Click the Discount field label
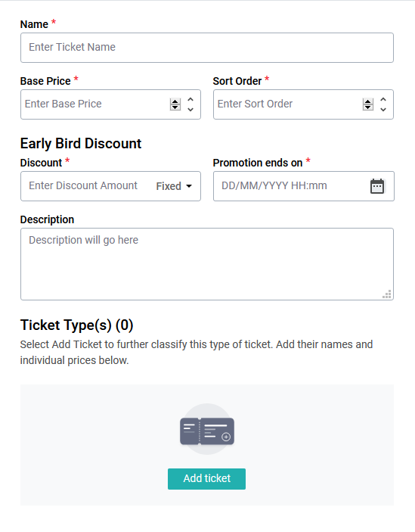This screenshot has height=532, width=415. [41, 163]
